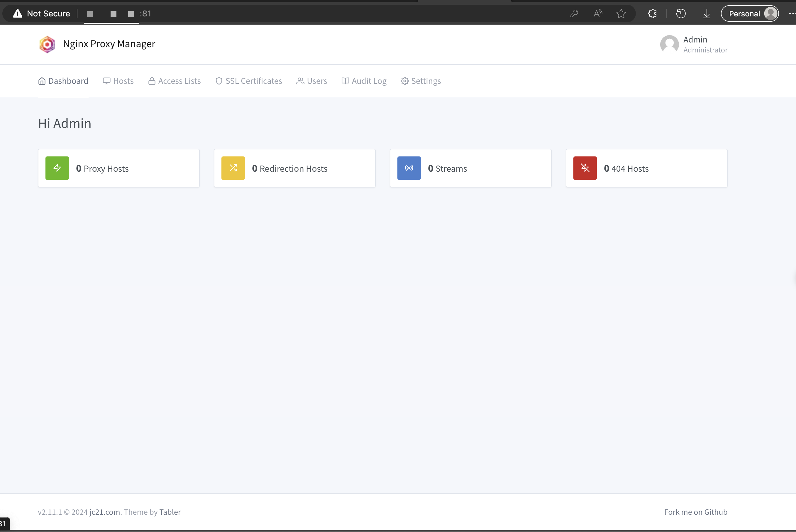The image size is (796, 532).
Task: Click the green Proxy Hosts lightning icon
Action: tap(57, 168)
